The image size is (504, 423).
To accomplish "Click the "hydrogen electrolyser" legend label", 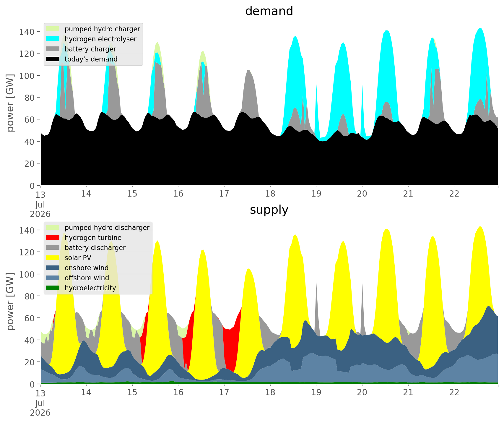I will tap(100, 39).
